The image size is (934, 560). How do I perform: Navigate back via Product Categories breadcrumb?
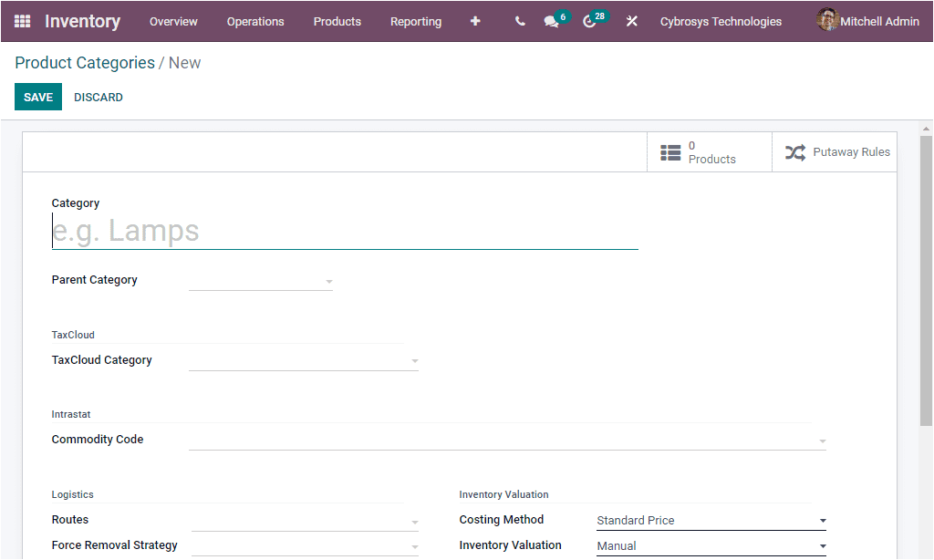click(x=83, y=63)
